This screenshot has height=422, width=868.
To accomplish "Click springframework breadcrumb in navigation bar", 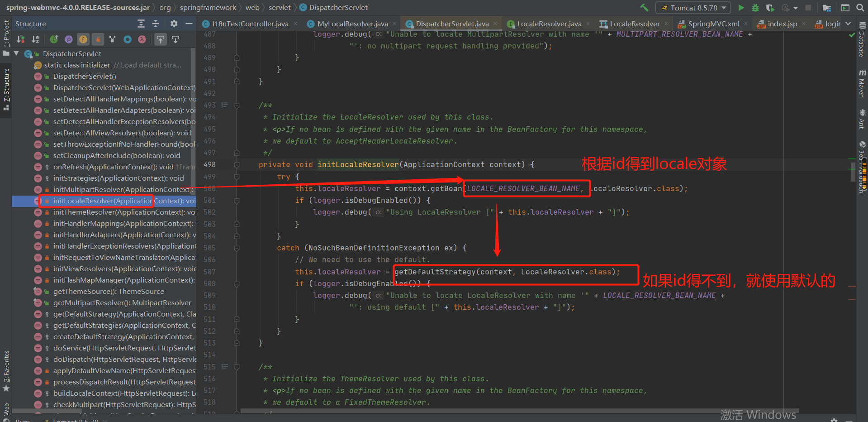I will 208,8.
